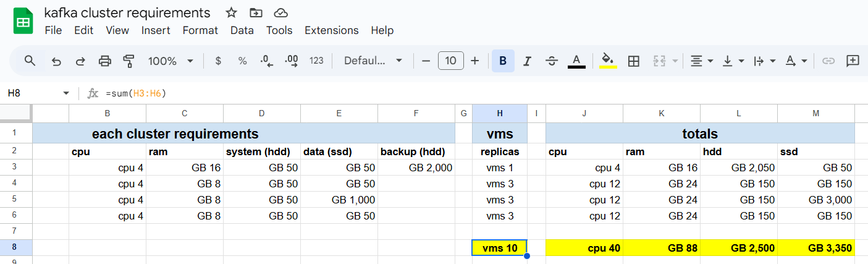Toggle italic formatting
The width and height of the screenshot is (868, 264).
(x=527, y=61)
